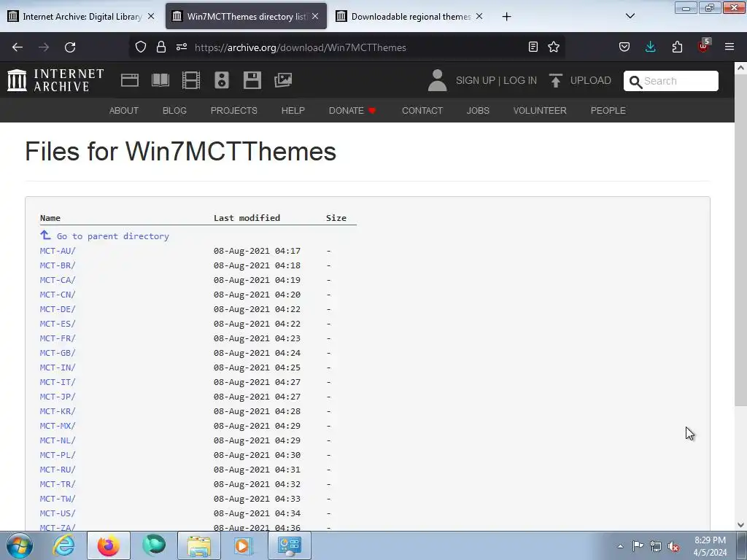Click the SIGN UP link
Viewport: 747px width, 560px height.
tap(476, 80)
